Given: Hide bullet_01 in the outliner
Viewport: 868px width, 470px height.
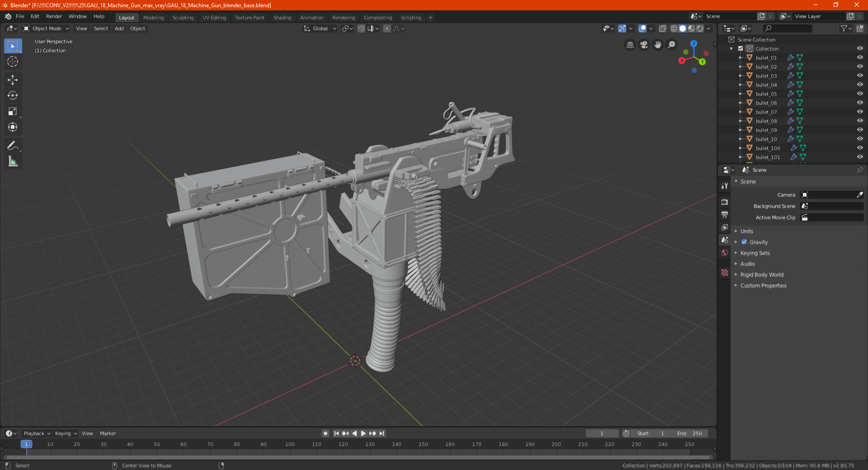Looking at the screenshot, I should pyautogui.click(x=860, y=57).
